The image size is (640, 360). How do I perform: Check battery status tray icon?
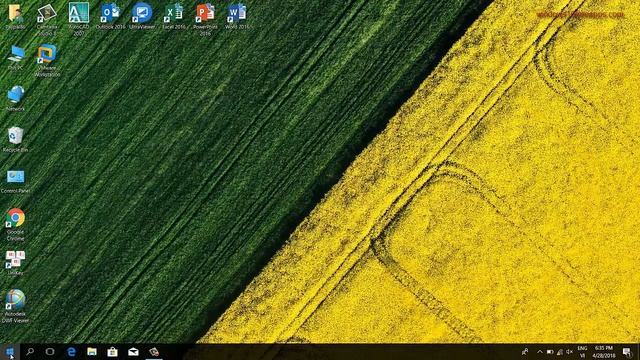click(550, 352)
